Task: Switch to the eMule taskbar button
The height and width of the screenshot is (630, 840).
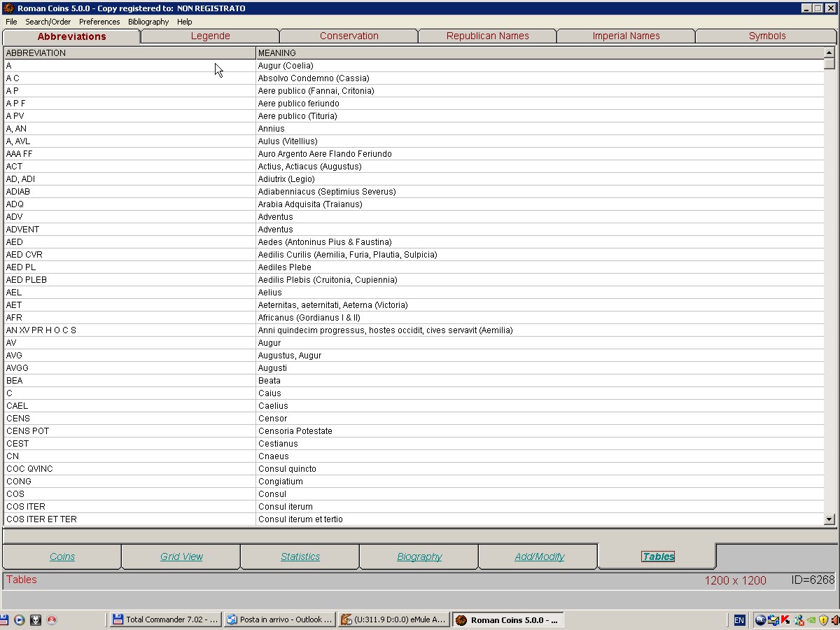Action: point(393,619)
